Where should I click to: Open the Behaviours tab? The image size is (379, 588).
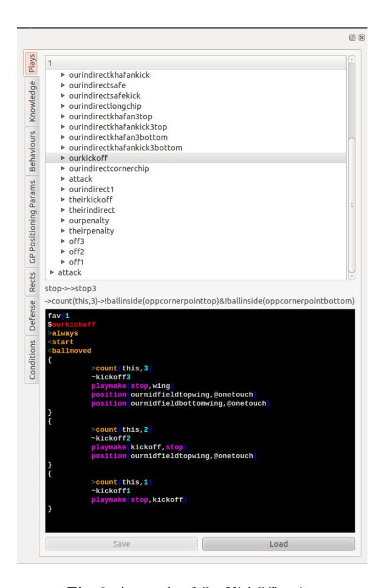coord(32,151)
